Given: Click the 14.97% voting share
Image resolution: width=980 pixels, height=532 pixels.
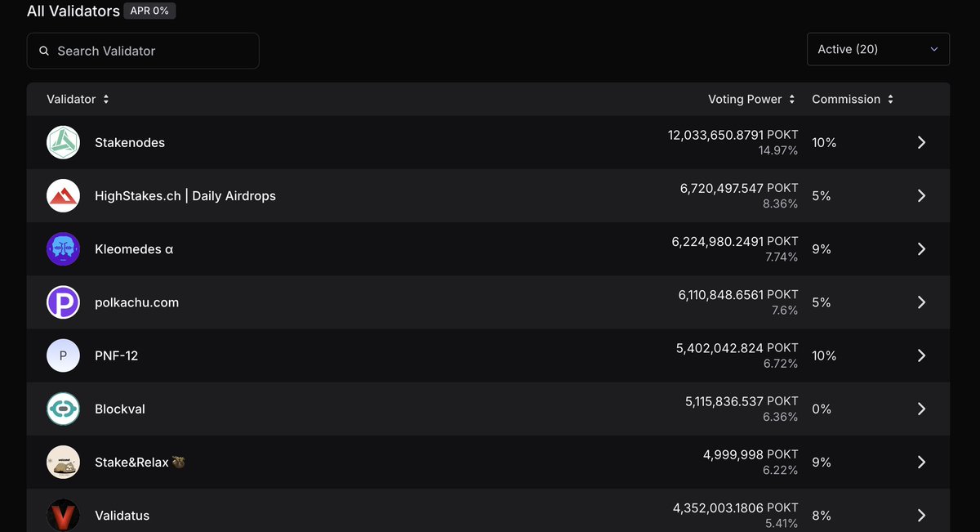Looking at the screenshot, I should 778,150.
